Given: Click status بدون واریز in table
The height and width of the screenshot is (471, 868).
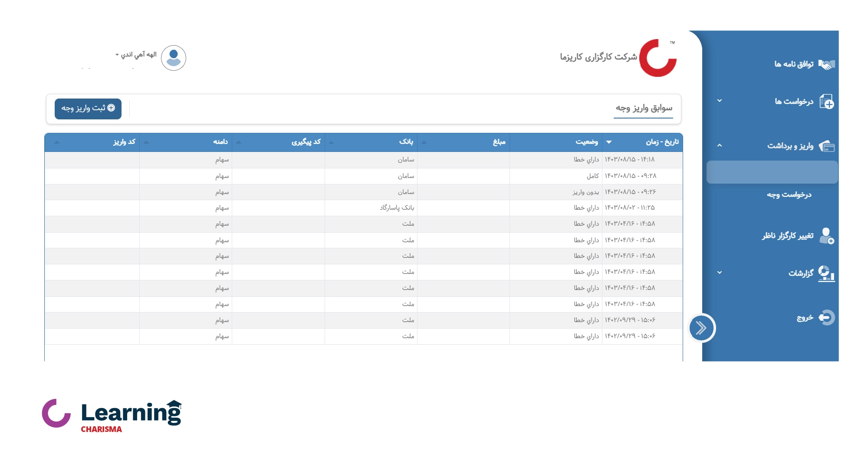Looking at the screenshot, I should point(585,192).
